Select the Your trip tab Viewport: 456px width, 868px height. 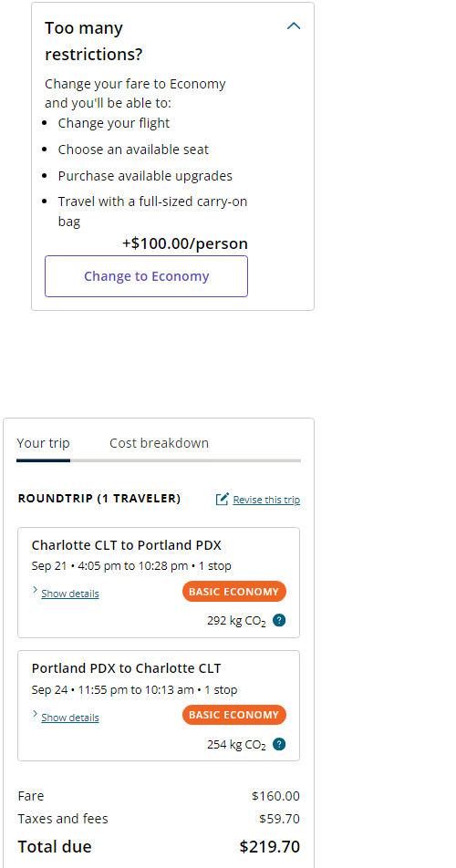point(43,443)
